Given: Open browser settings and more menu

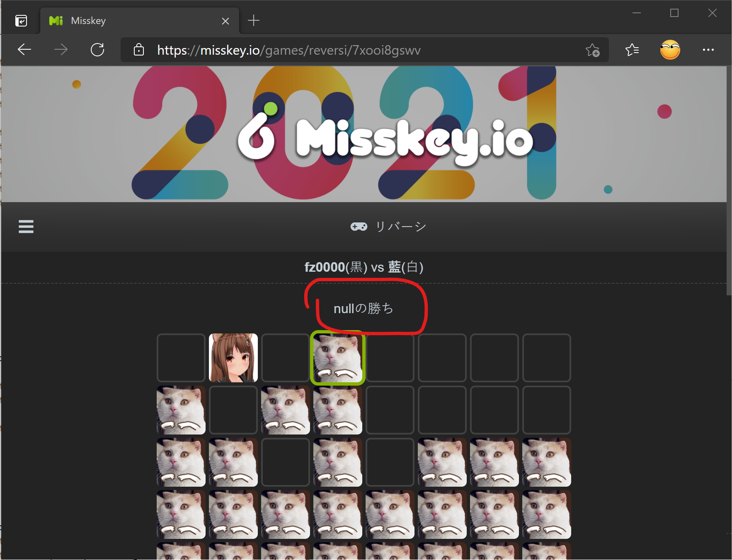Looking at the screenshot, I should pyautogui.click(x=708, y=50).
